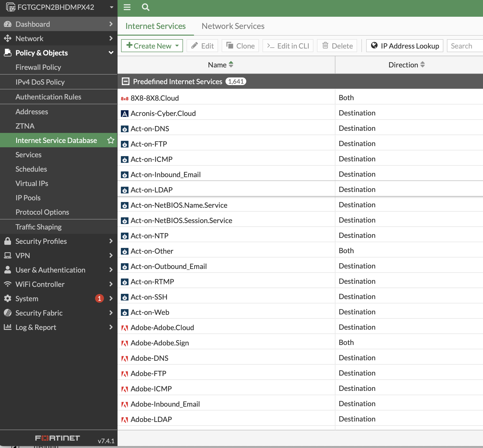Open the Create New dropdown arrow

point(177,46)
